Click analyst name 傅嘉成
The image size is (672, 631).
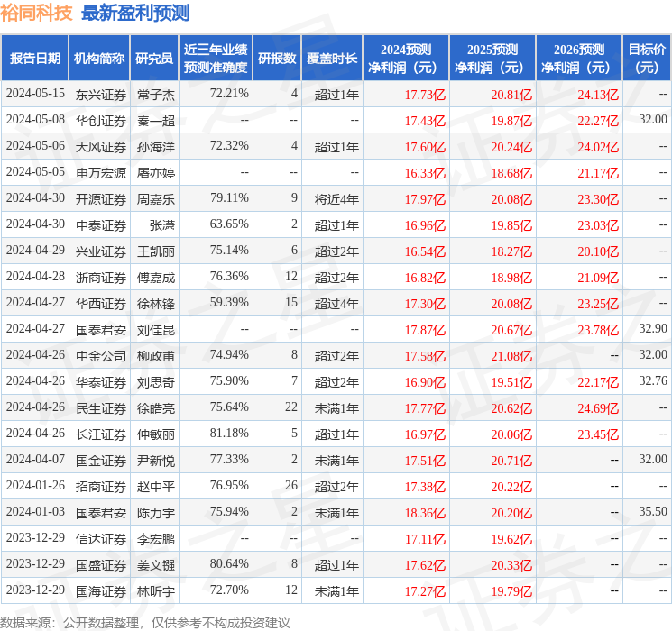(156, 278)
